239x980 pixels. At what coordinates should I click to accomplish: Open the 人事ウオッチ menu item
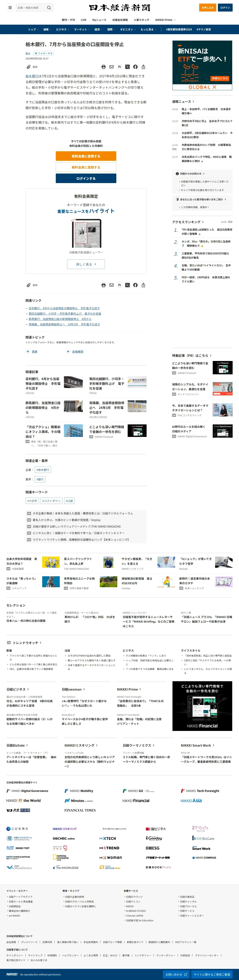pos(141,20)
